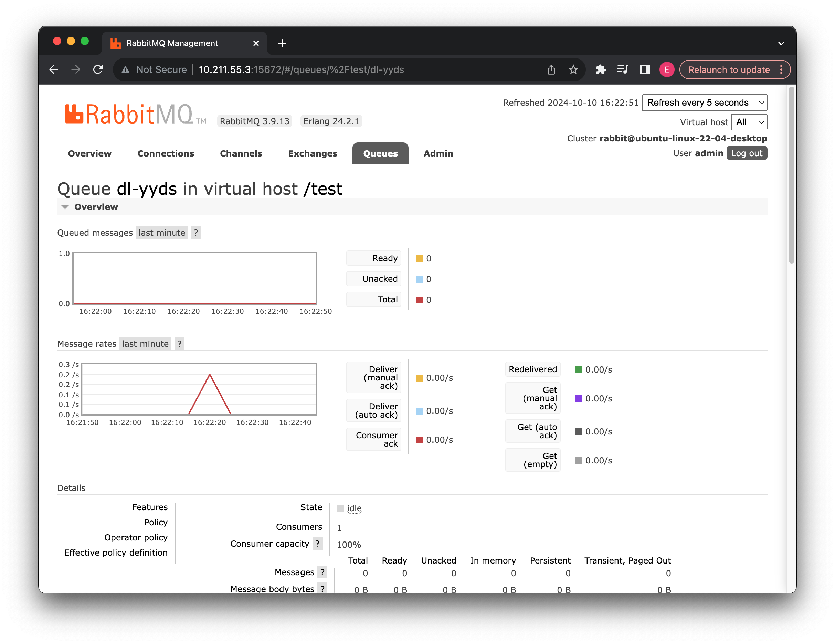Reload the page with the refresh icon

click(x=98, y=69)
